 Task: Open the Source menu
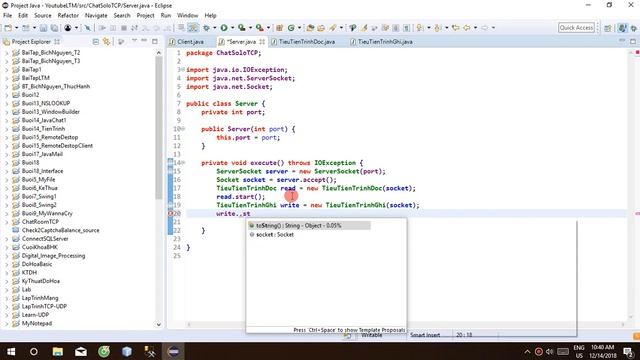coord(42,16)
